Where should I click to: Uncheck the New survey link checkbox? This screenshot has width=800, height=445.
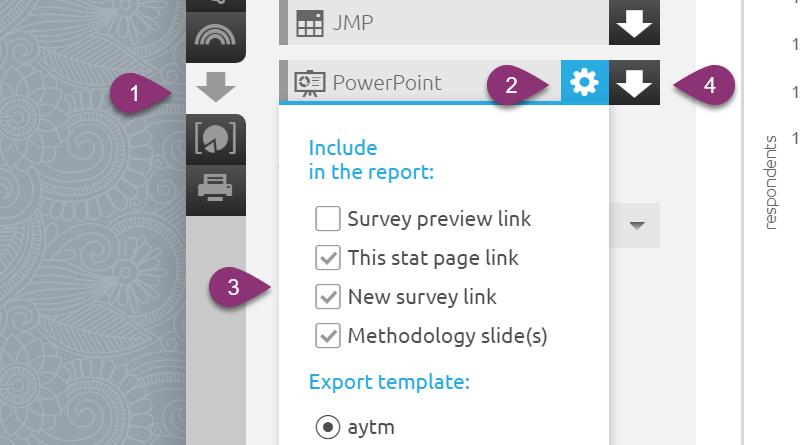point(328,297)
